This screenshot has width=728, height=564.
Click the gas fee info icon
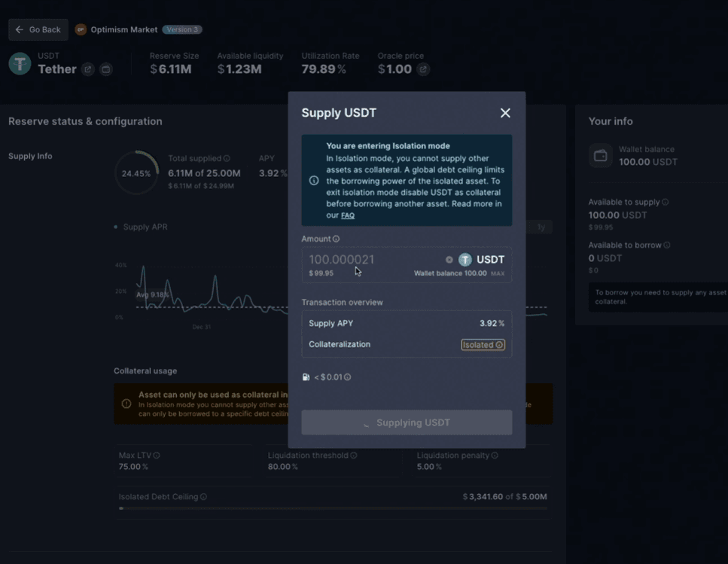pos(347,377)
